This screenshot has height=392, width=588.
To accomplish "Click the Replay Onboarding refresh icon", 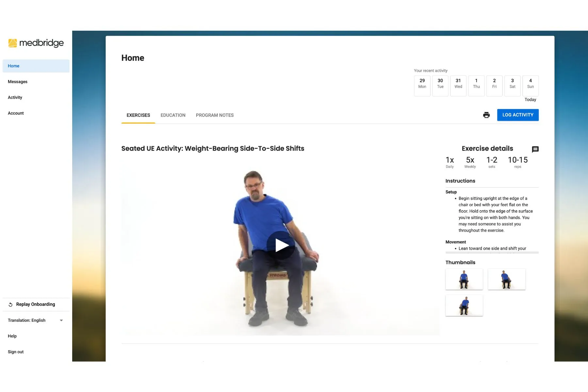I will click(10, 304).
